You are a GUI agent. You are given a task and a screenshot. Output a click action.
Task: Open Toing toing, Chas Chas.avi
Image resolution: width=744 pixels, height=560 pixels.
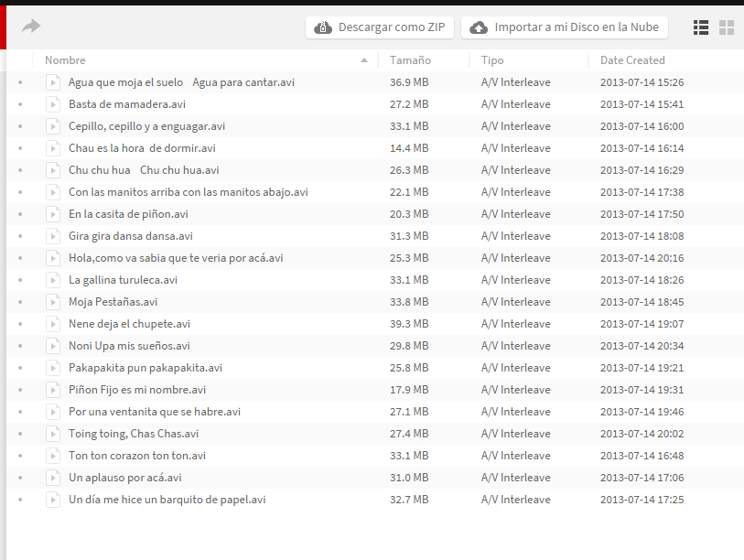[134, 434]
